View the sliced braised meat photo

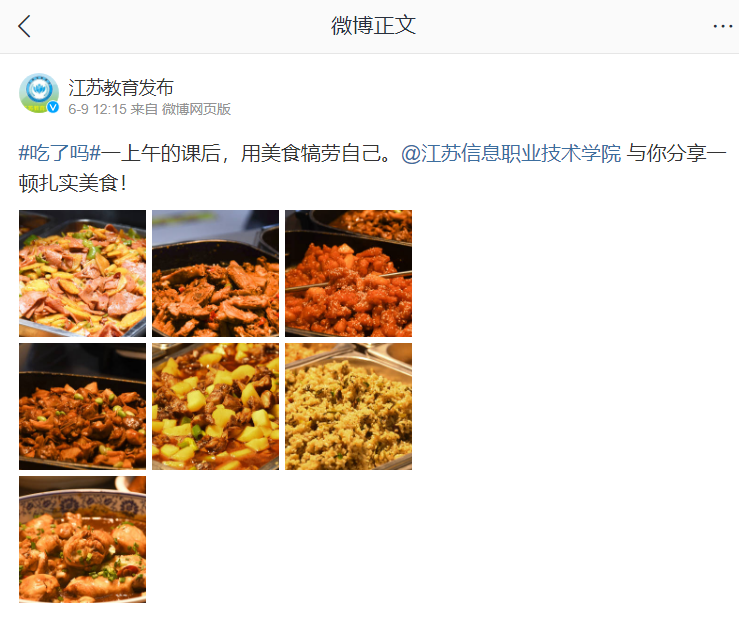[x=215, y=273]
